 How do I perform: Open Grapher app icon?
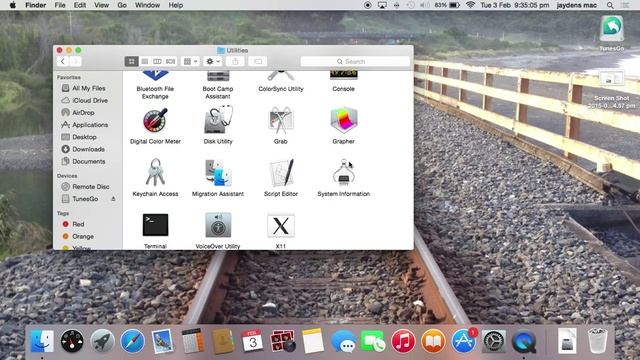[343, 120]
